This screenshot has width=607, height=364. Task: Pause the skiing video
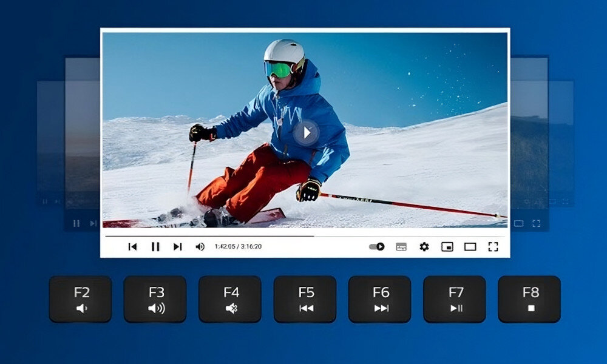pos(155,247)
